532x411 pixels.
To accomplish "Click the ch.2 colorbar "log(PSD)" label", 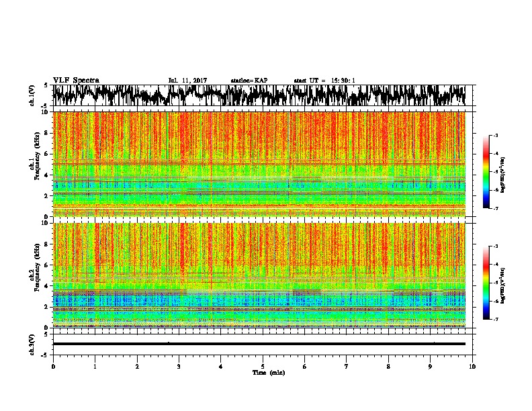I will tap(503, 286).
